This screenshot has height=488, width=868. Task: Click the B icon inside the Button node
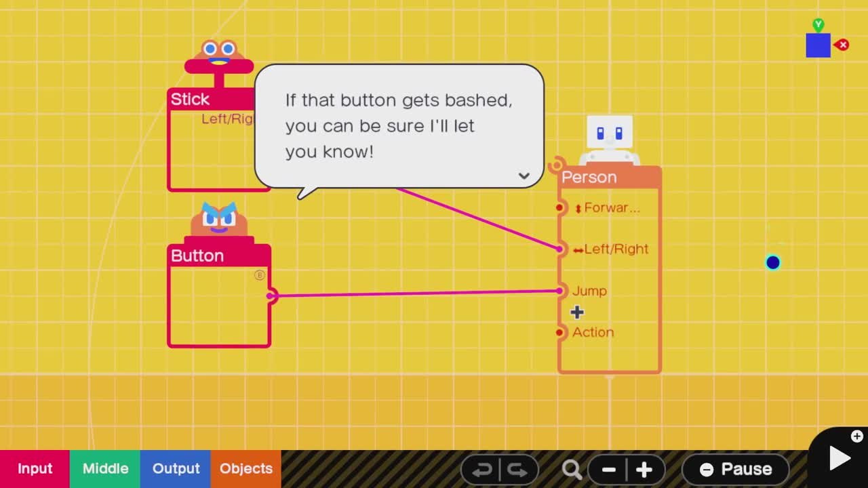259,275
